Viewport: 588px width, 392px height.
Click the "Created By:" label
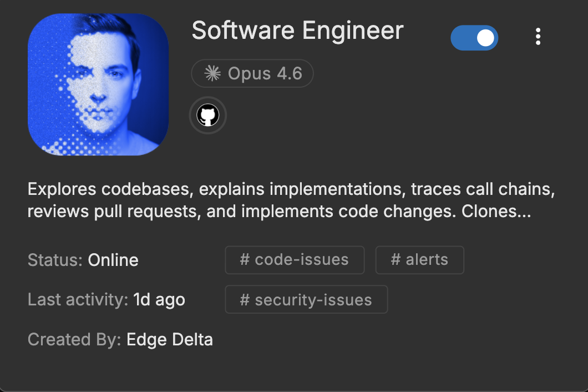[x=74, y=340]
